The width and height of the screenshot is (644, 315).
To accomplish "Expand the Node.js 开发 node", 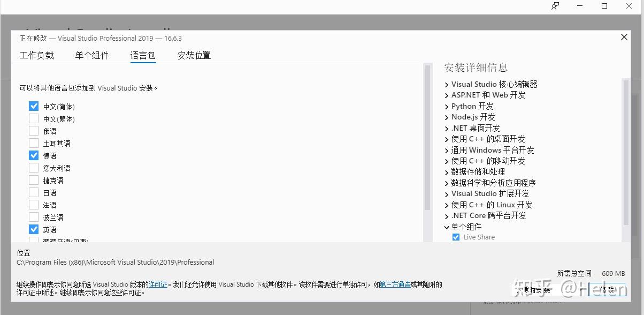I will pos(447,117).
